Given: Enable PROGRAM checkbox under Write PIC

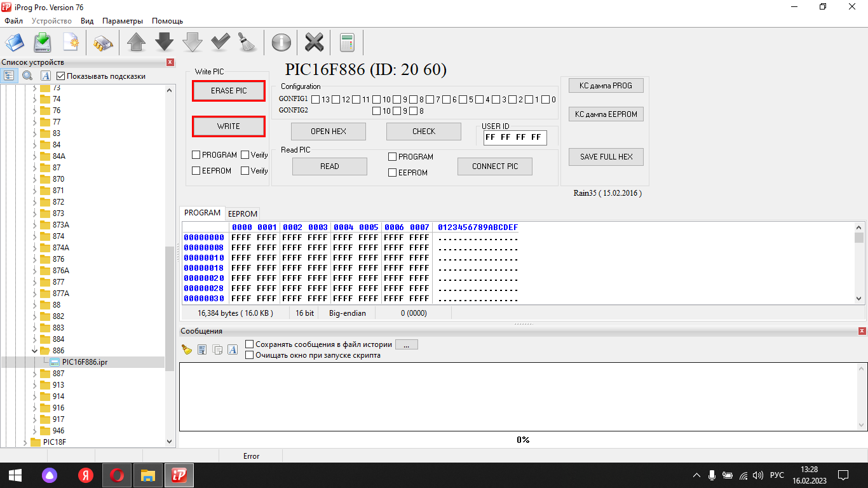Looking at the screenshot, I should coord(196,155).
